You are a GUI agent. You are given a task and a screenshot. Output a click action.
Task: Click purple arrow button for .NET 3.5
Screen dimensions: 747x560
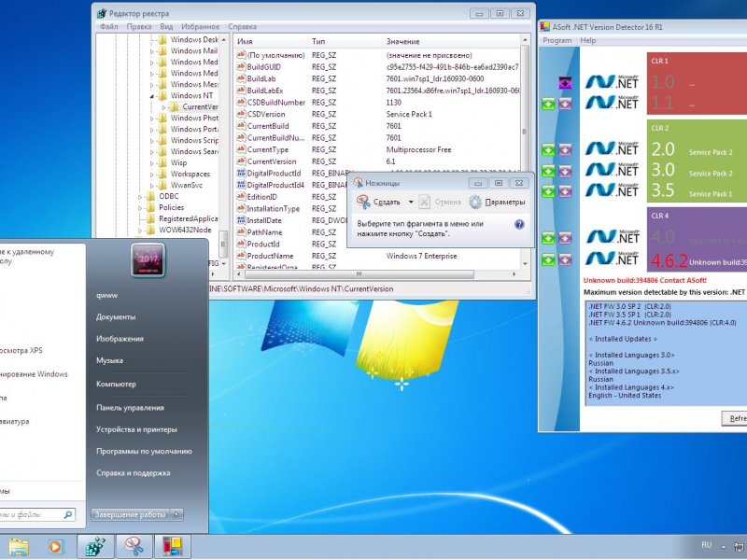coord(565,191)
